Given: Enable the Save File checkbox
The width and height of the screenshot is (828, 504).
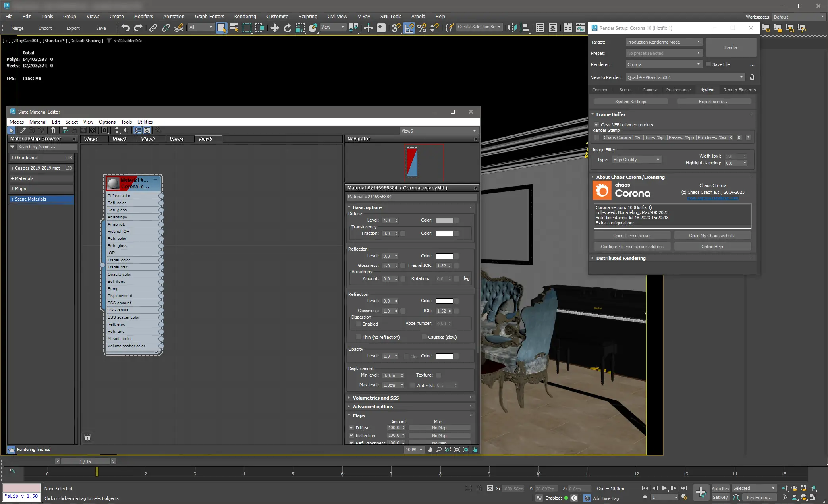Looking at the screenshot, I should point(708,64).
